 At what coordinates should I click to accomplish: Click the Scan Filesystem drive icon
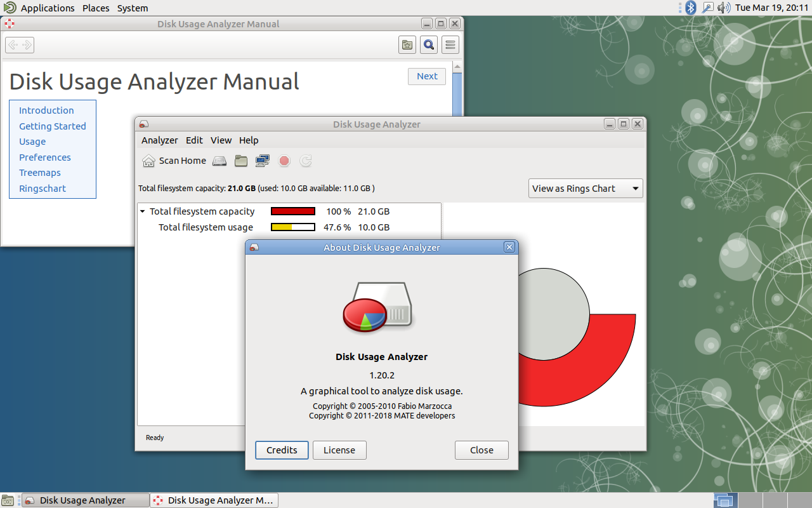pos(219,161)
